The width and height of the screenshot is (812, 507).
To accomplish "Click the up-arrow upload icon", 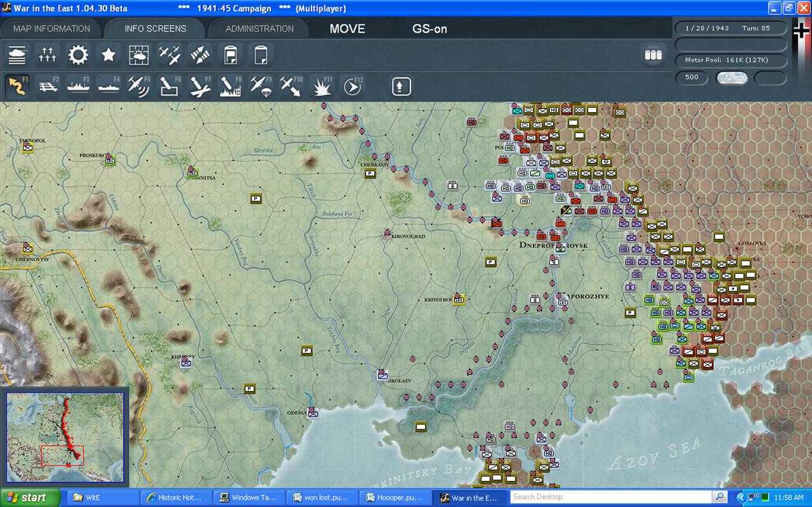I will click(401, 86).
